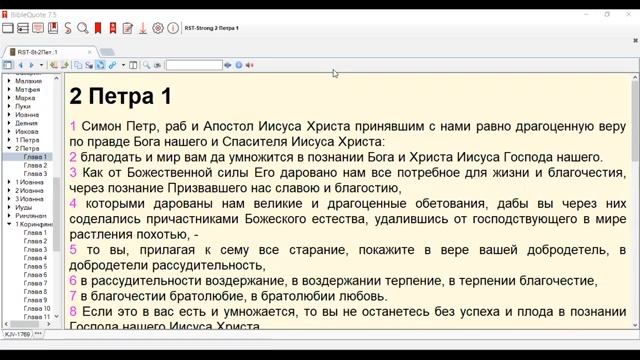Open the notes notepad icon
The image size is (640, 360).
tap(128, 28)
